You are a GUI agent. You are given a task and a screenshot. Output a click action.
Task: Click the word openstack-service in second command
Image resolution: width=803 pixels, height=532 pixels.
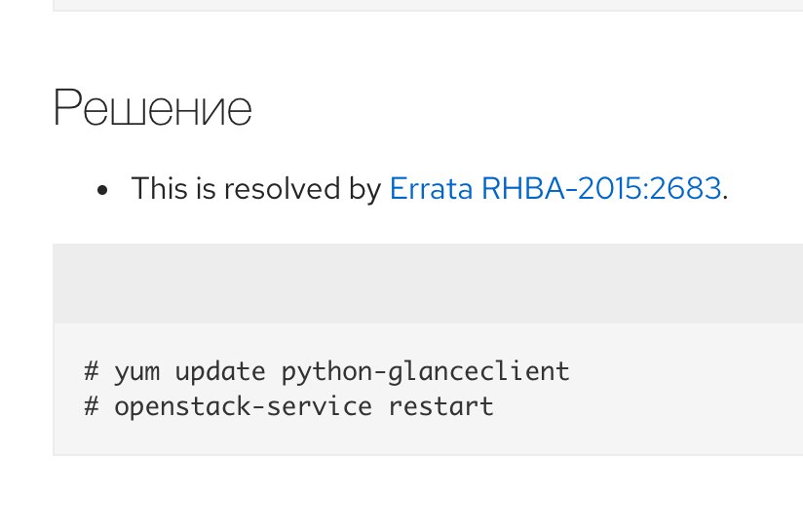[x=243, y=407]
